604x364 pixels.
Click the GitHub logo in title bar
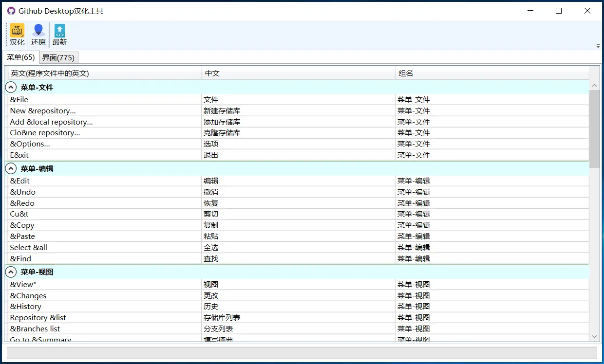(11, 11)
